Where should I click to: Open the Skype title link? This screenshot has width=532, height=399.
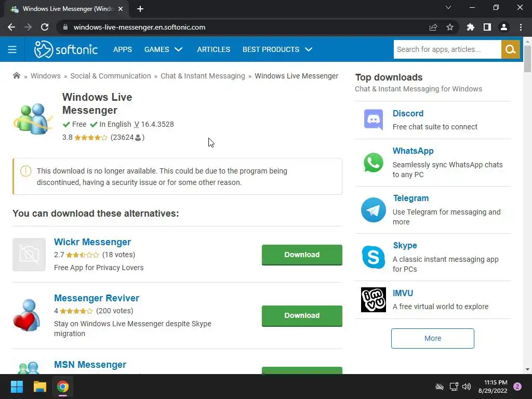pyautogui.click(x=405, y=245)
